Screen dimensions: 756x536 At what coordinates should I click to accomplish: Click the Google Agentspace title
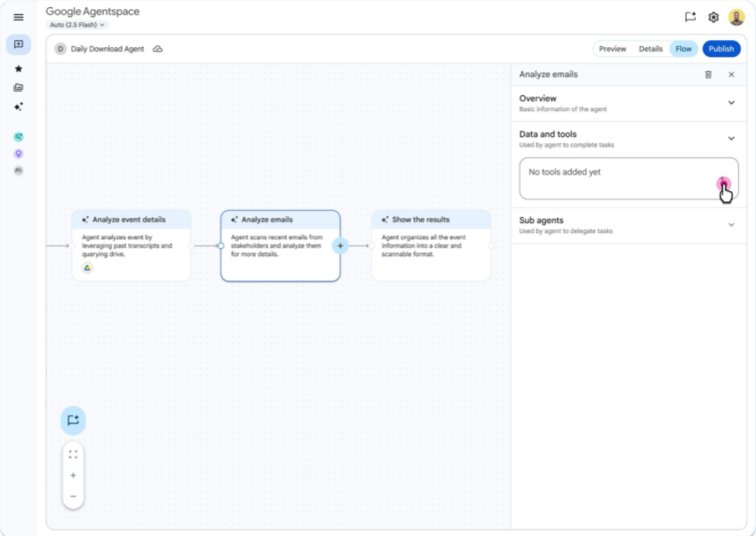[x=92, y=11]
